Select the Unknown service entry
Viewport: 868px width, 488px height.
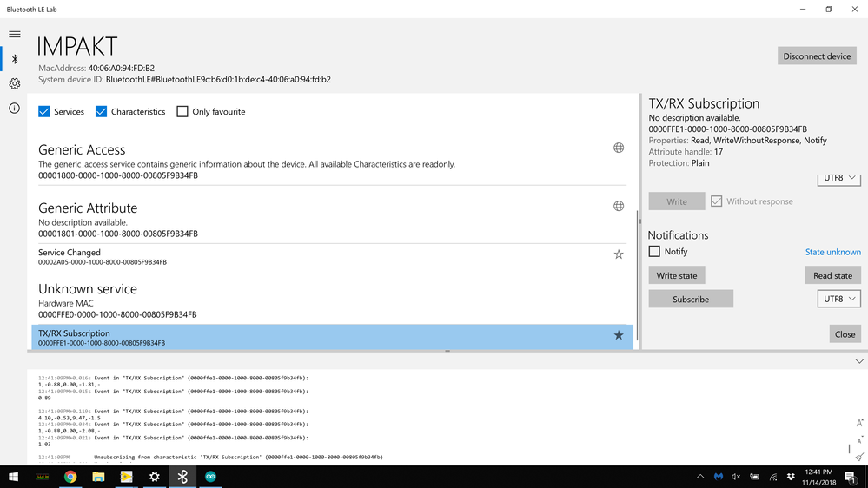tap(332, 300)
